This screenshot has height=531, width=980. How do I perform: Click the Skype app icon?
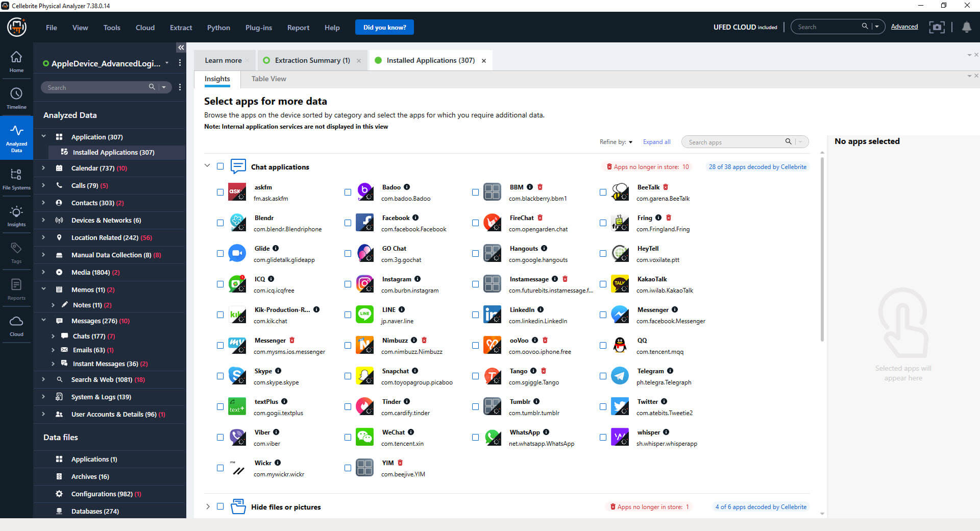click(x=237, y=376)
